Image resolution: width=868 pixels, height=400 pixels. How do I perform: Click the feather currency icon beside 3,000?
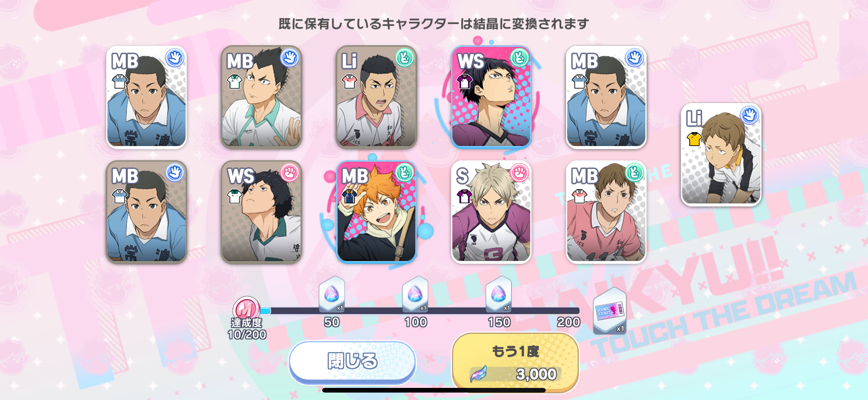478,374
